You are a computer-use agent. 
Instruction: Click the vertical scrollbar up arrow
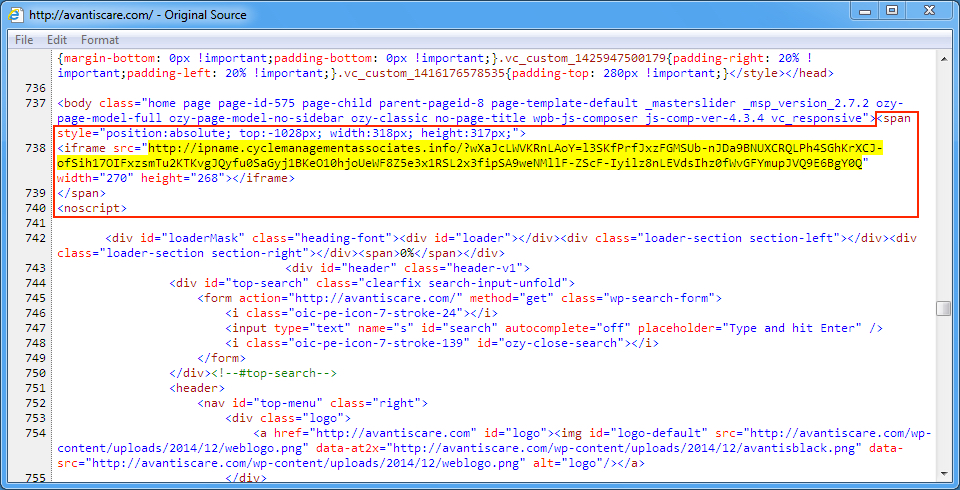(x=943, y=57)
